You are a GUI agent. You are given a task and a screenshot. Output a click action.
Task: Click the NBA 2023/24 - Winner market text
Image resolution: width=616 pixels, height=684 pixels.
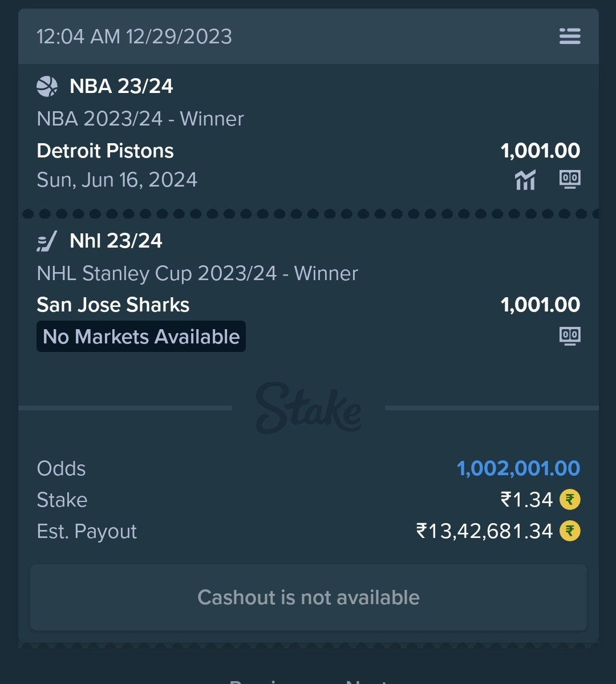(x=140, y=119)
